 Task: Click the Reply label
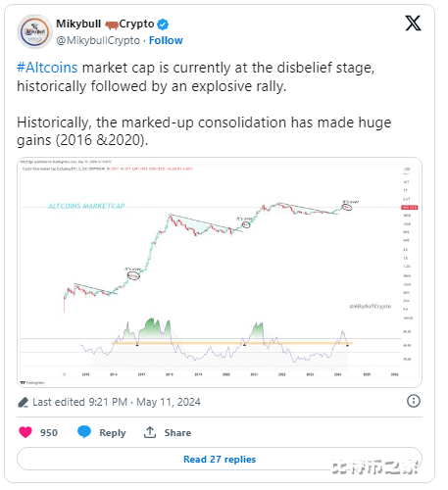click(x=113, y=432)
